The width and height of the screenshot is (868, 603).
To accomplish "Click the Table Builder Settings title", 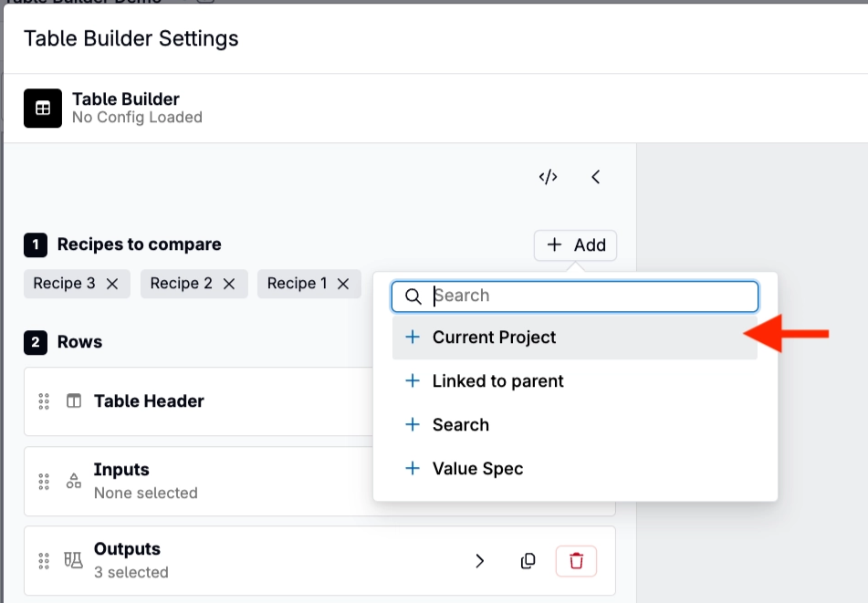I will point(131,38).
